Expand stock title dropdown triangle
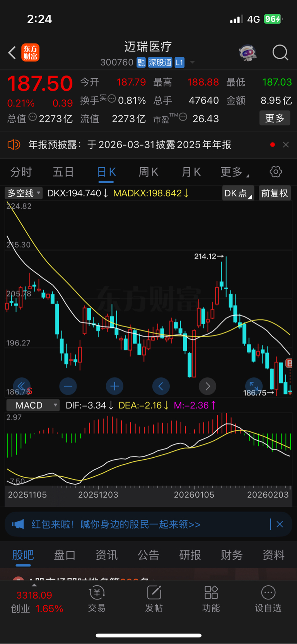Screen dimensions: 297x644 193,62
